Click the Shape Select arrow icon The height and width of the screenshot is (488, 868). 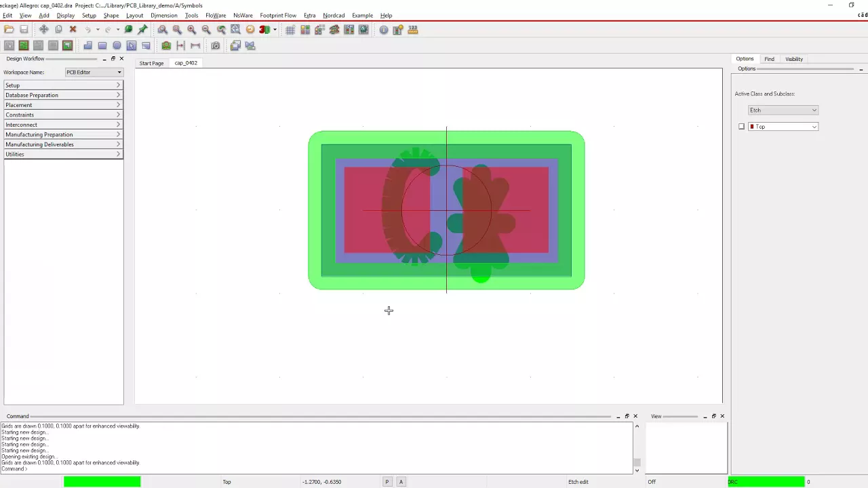coord(132,45)
